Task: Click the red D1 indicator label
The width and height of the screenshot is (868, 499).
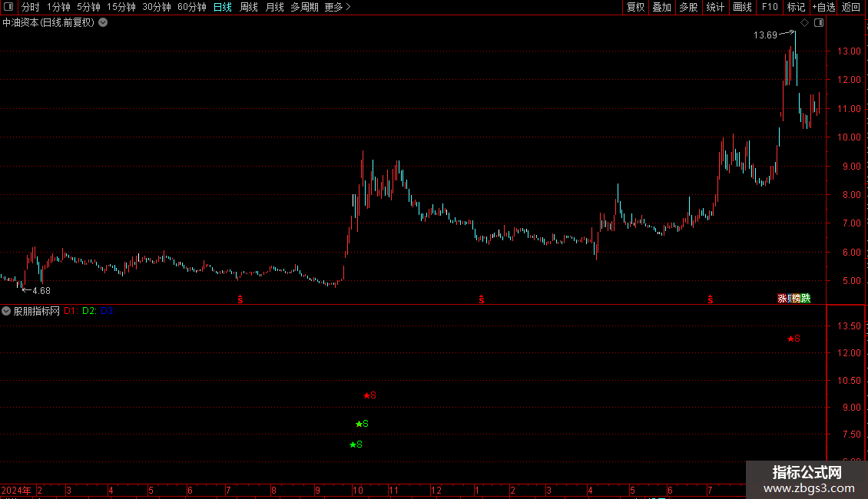Action: click(x=71, y=311)
